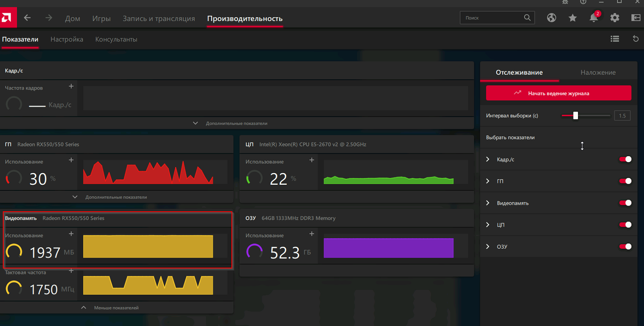Viewport: 644px width, 326px height.
Task: Expand ОЗУ metrics chevron in sidebar
Action: [488, 246]
